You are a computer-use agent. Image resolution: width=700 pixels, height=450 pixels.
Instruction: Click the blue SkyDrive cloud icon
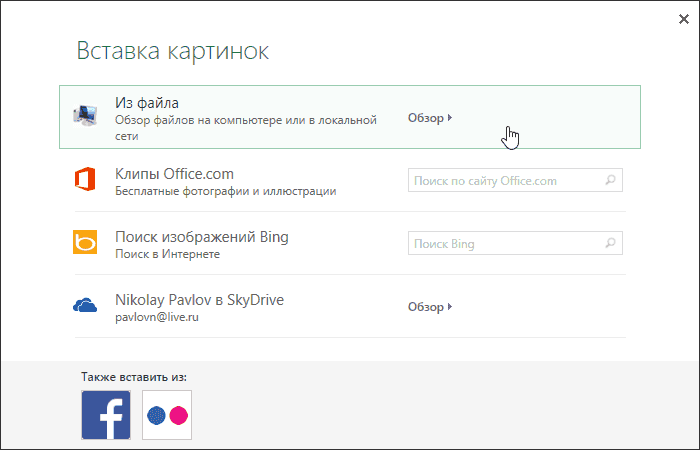[84, 306]
